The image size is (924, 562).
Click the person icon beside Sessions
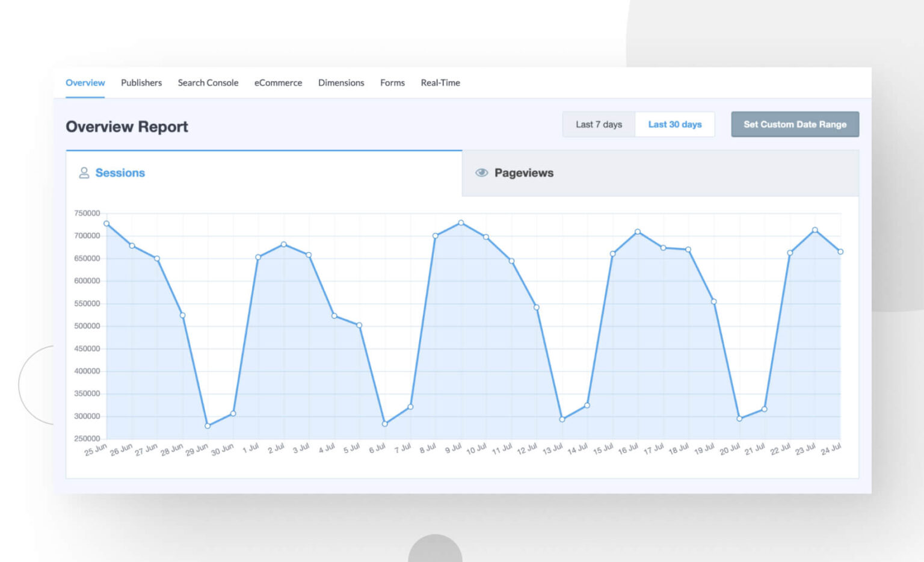84,173
